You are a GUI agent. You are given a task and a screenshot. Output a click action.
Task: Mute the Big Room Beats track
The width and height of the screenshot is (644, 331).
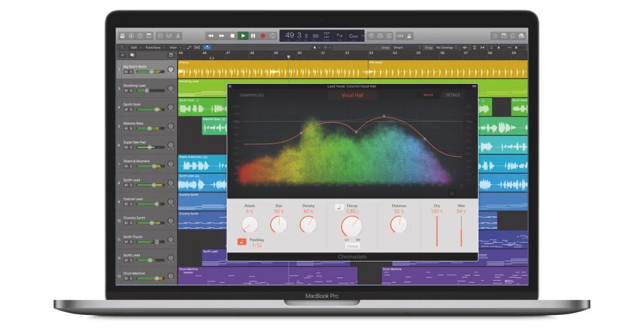click(x=126, y=72)
